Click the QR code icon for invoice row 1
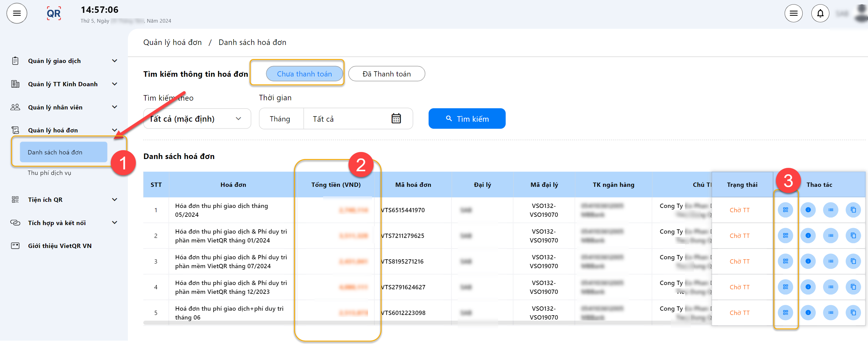Viewport: 868px width, 344px height. click(x=785, y=210)
